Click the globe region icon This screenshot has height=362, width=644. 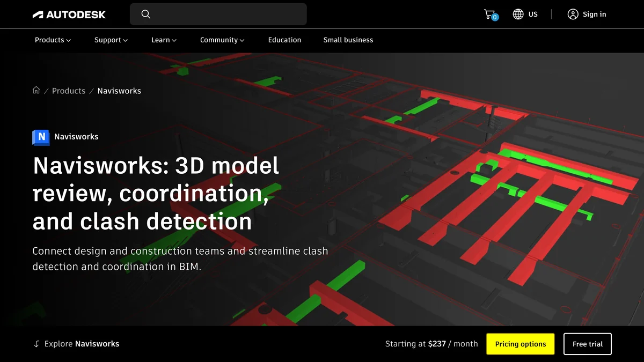click(x=518, y=14)
